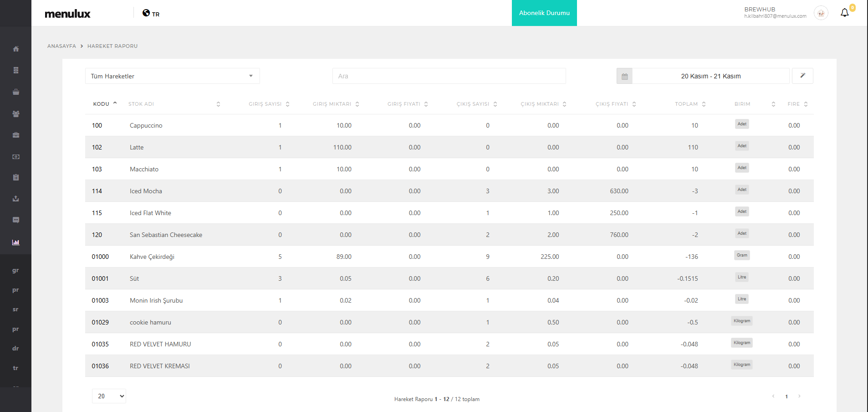Screen dimensions: 868x412
Task: Go to ANASAYFA breadcrumb link
Action: (x=61, y=46)
